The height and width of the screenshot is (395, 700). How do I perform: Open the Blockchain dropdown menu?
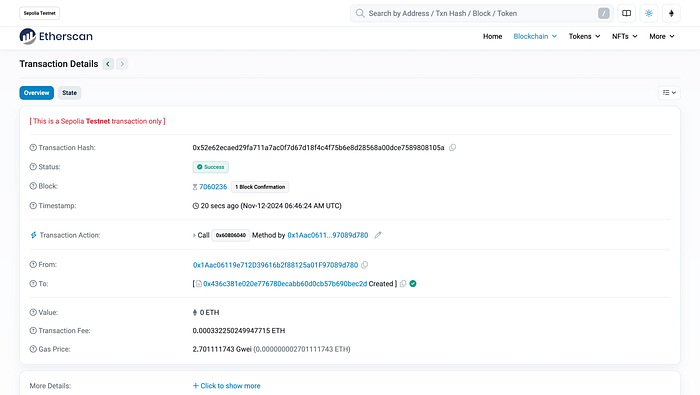[x=535, y=36]
